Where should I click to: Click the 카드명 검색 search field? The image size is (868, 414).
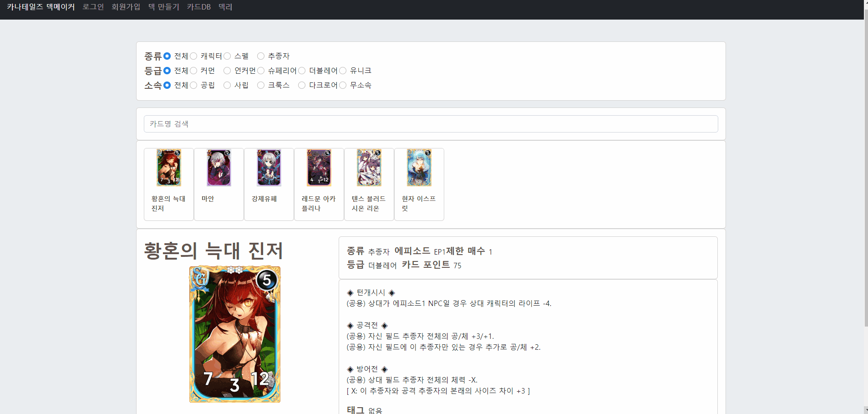tap(431, 123)
